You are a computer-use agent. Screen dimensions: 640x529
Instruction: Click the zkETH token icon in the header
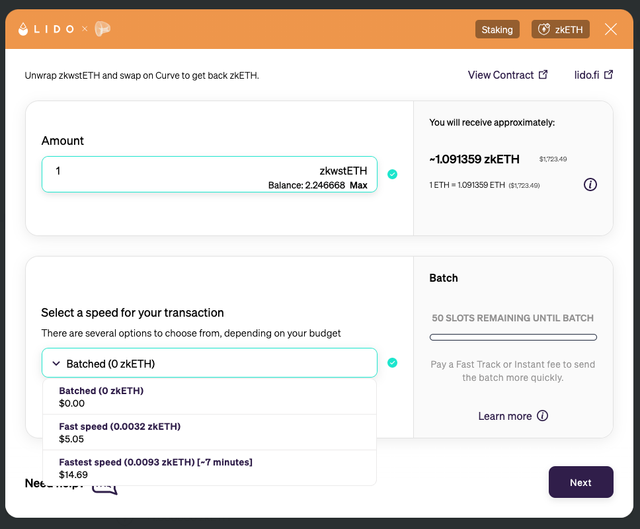point(544,29)
